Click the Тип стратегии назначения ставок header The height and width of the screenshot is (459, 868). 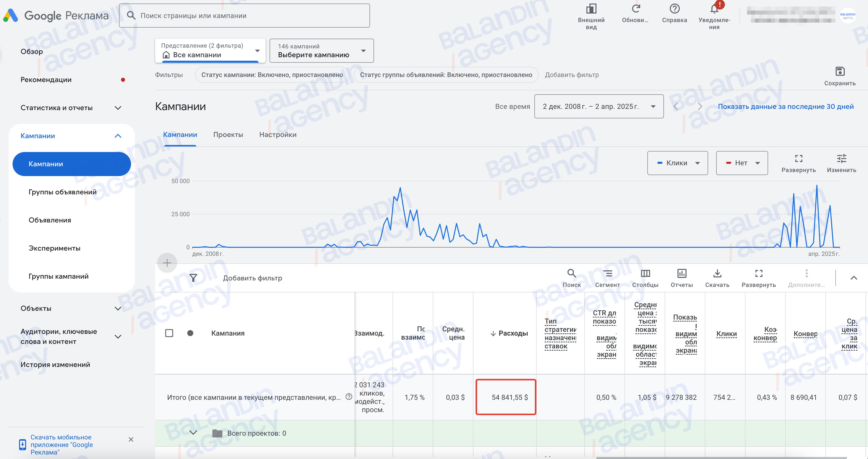(560, 333)
